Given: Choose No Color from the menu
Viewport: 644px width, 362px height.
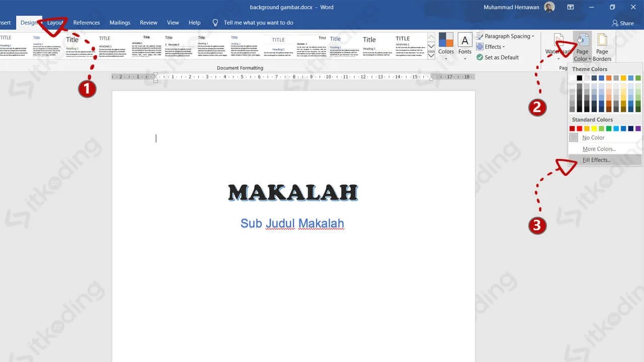Looking at the screenshot, I should [x=605, y=137].
